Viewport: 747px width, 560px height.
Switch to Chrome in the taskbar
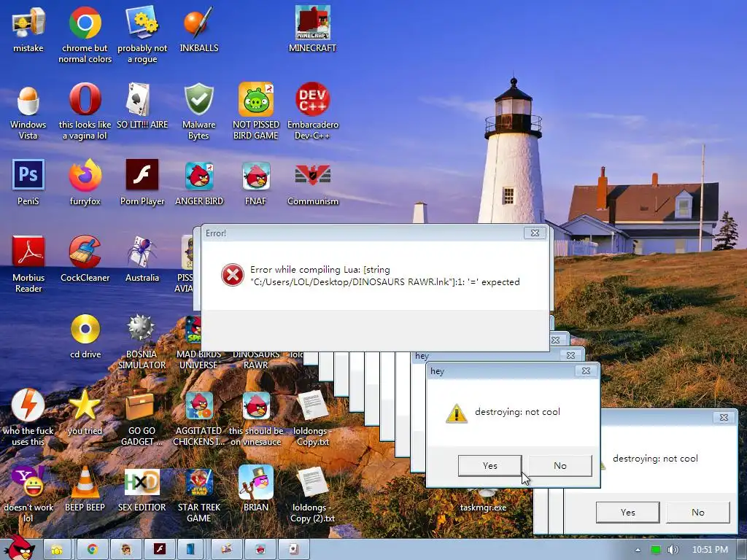click(x=92, y=550)
